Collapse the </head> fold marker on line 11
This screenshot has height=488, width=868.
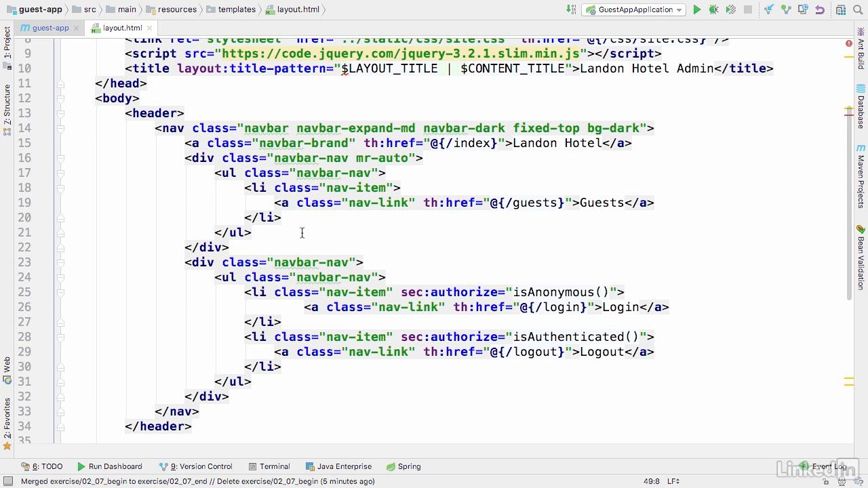[60, 83]
